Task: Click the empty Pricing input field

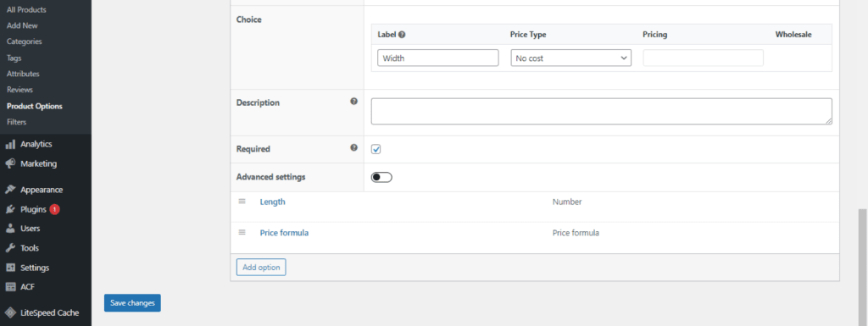Action: (x=703, y=58)
